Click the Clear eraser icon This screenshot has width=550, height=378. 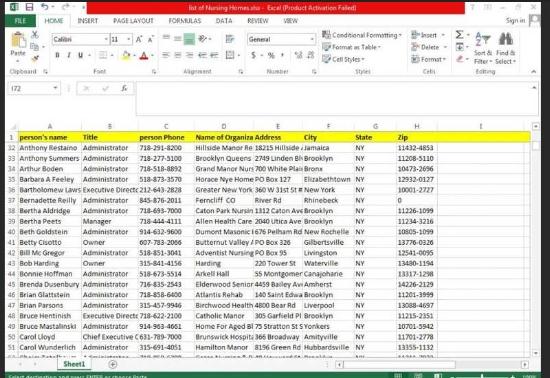point(460,59)
